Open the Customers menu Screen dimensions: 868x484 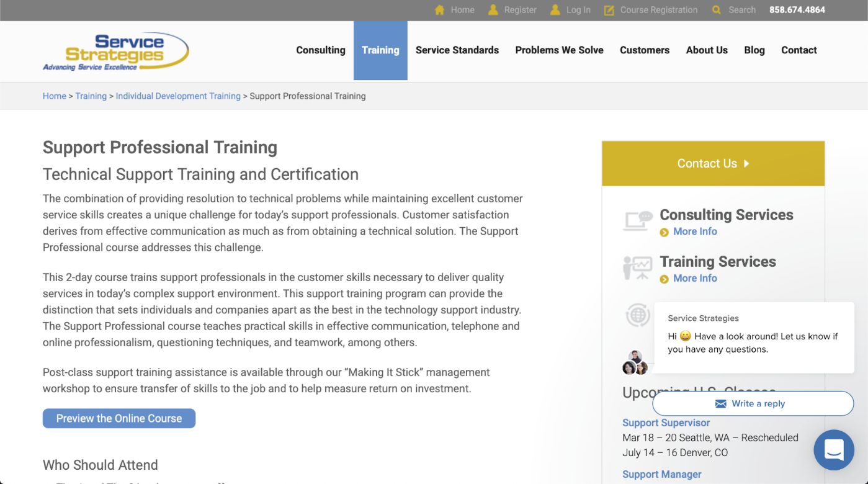click(x=645, y=50)
